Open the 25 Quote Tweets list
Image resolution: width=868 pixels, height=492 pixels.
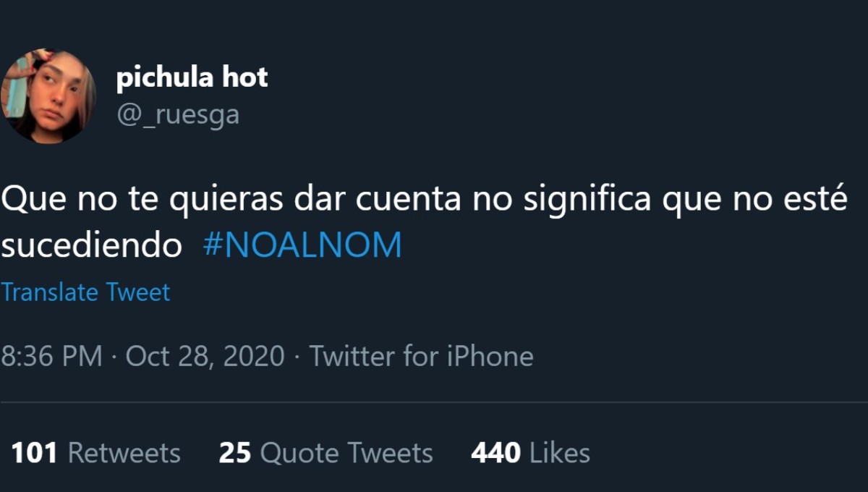(x=325, y=453)
